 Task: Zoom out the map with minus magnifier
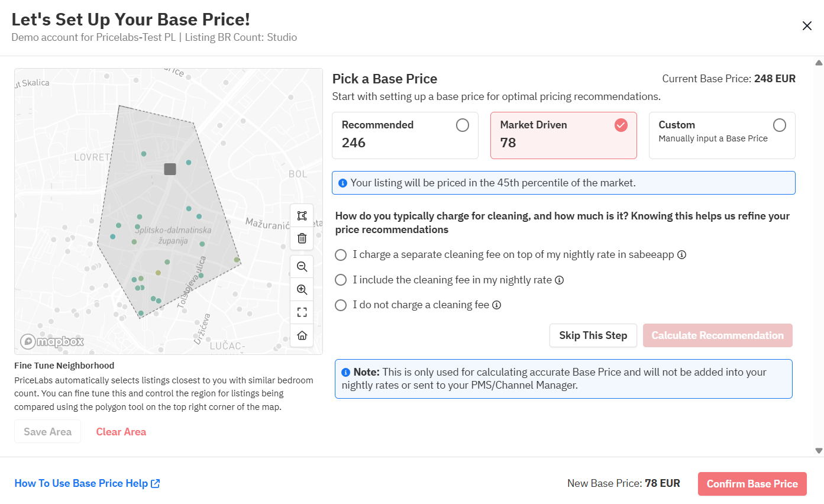302,267
